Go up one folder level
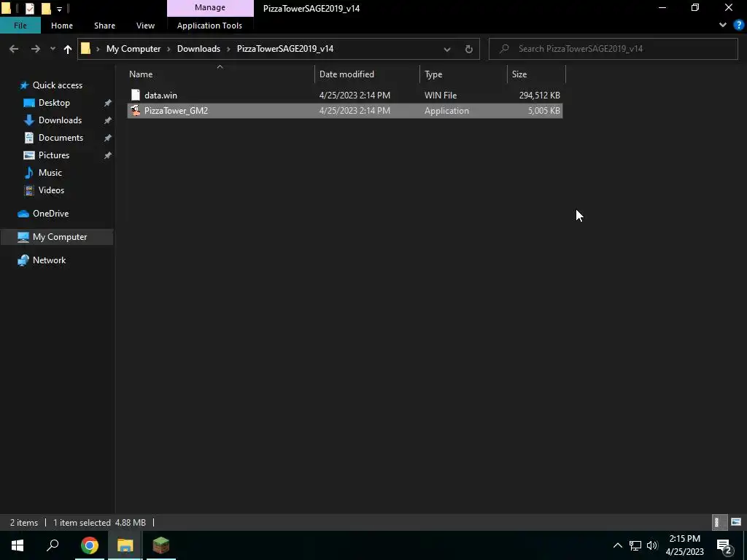The width and height of the screenshot is (747, 560). coord(68,49)
